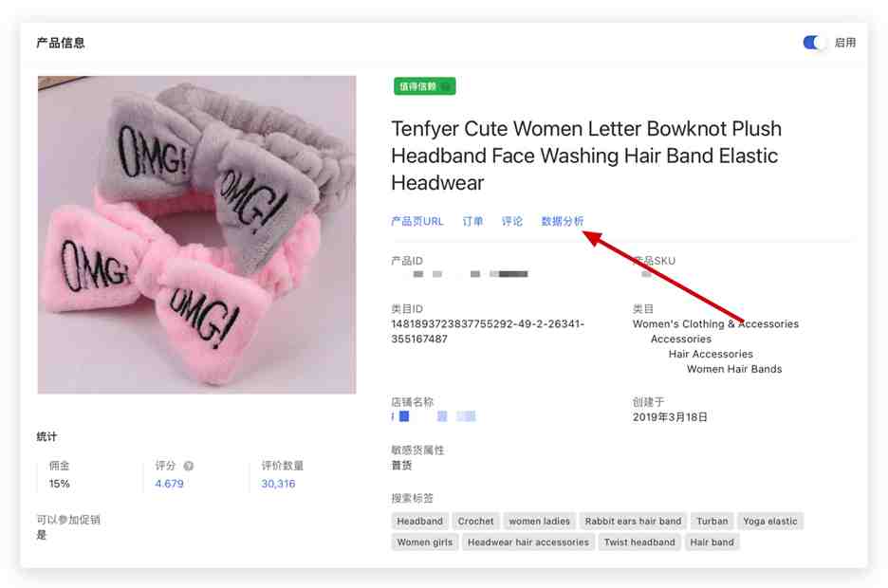Open the 产品页URL link
This screenshot has width=888, height=588.
(416, 221)
